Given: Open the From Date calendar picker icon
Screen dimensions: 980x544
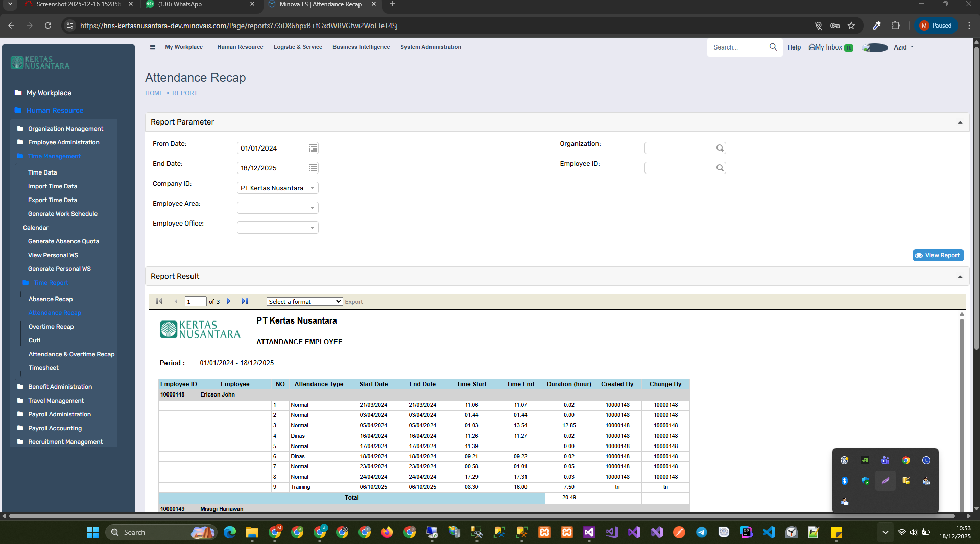Looking at the screenshot, I should pyautogui.click(x=313, y=148).
